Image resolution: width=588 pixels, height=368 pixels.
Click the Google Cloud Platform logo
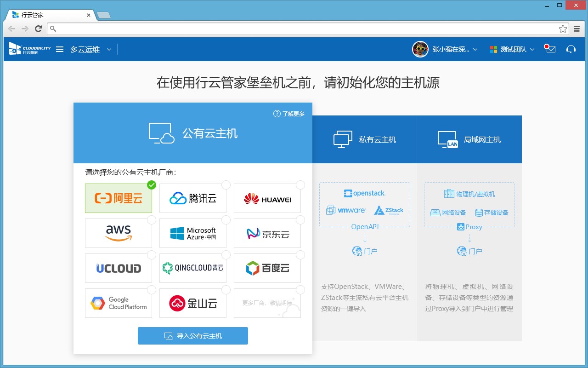click(119, 303)
